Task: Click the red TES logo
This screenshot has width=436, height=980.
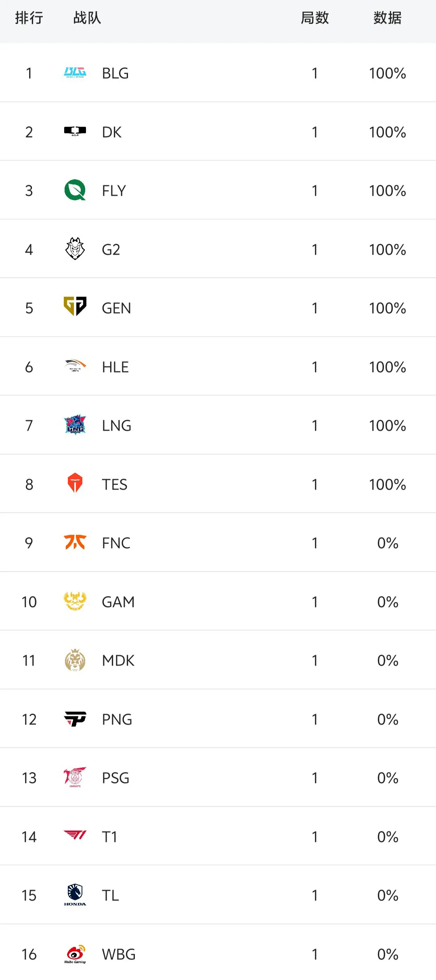Action: [75, 483]
